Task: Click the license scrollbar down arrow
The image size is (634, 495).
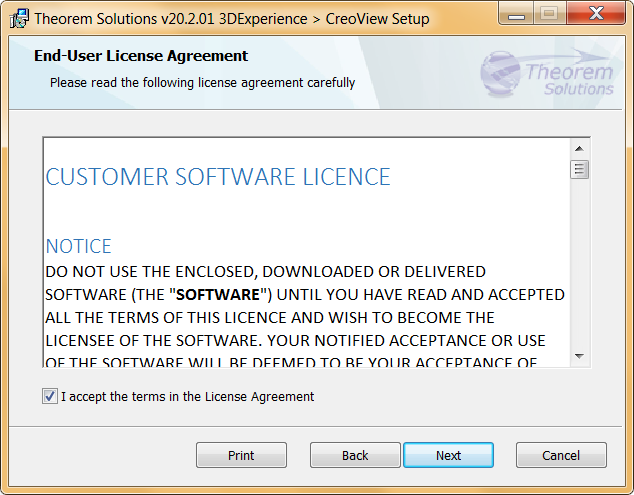Action: coord(579,356)
